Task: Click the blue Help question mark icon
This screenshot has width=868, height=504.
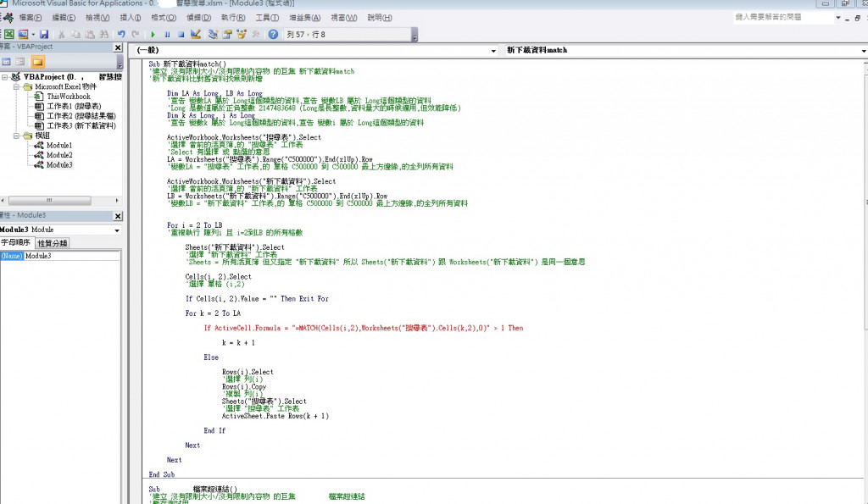Action: pyautogui.click(x=273, y=34)
